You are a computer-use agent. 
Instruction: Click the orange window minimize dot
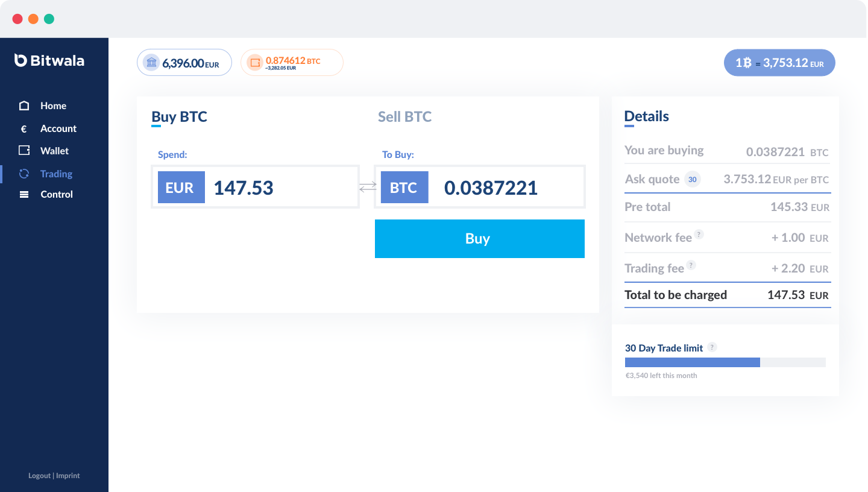click(x=33, y=19)
